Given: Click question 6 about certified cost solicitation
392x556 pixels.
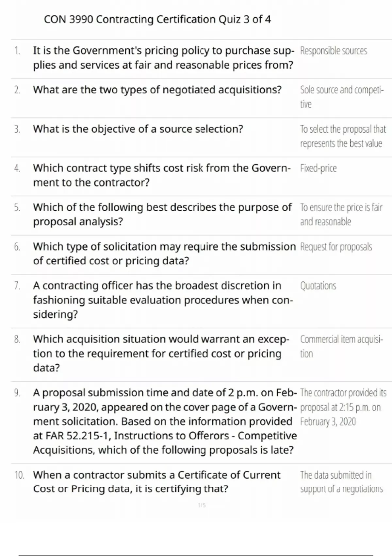Looking at the screenshot, I should point(164,253).
